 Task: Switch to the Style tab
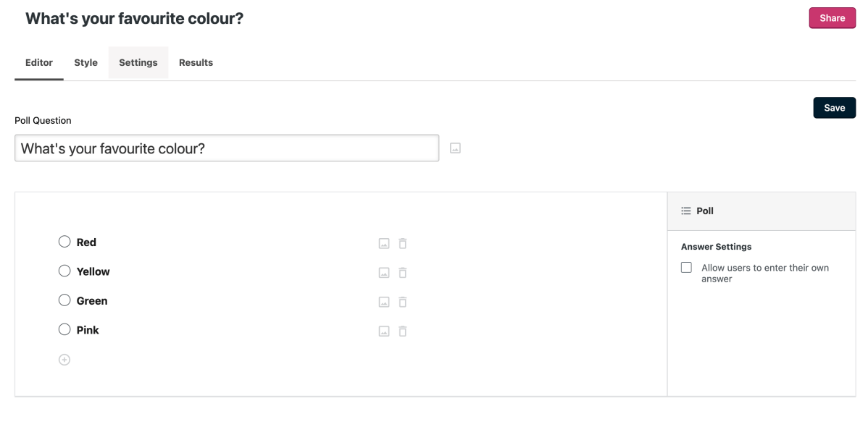[85, 63]
